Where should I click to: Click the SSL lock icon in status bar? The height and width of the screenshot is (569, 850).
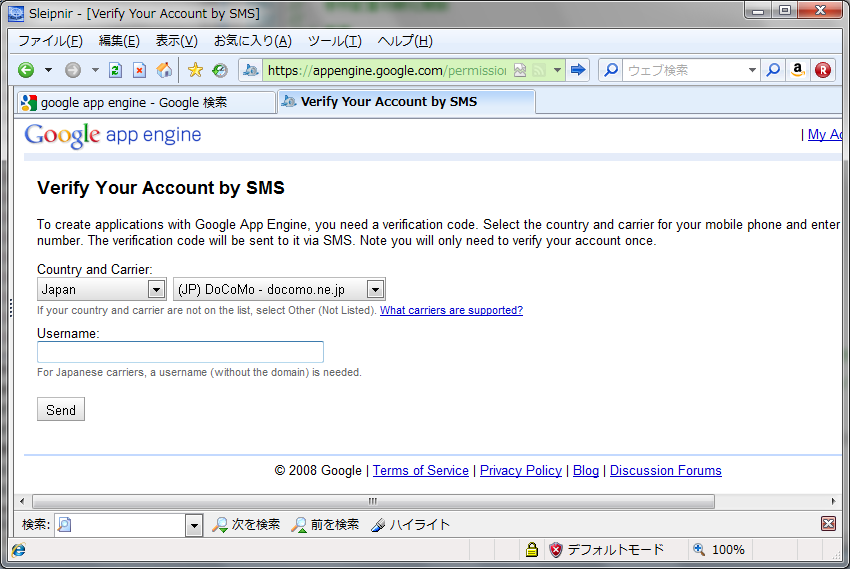[532, 549]
